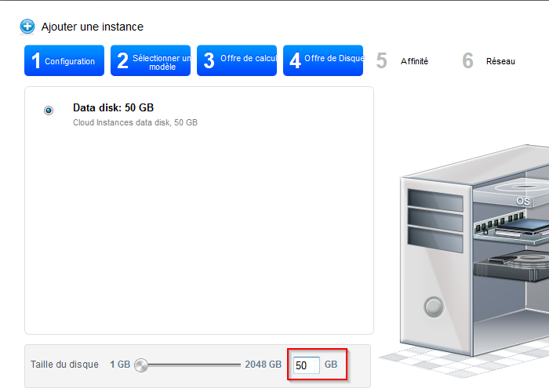Click the disk size slider handle
The height and width of the screenshot is (392, 549).
(141, 365)
